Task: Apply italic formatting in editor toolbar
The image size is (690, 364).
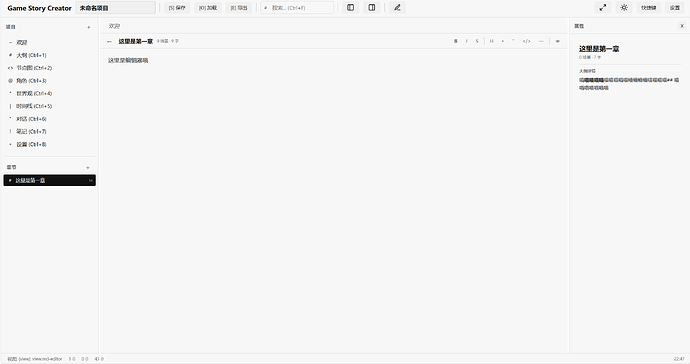Action: click(x=466, y=41)
